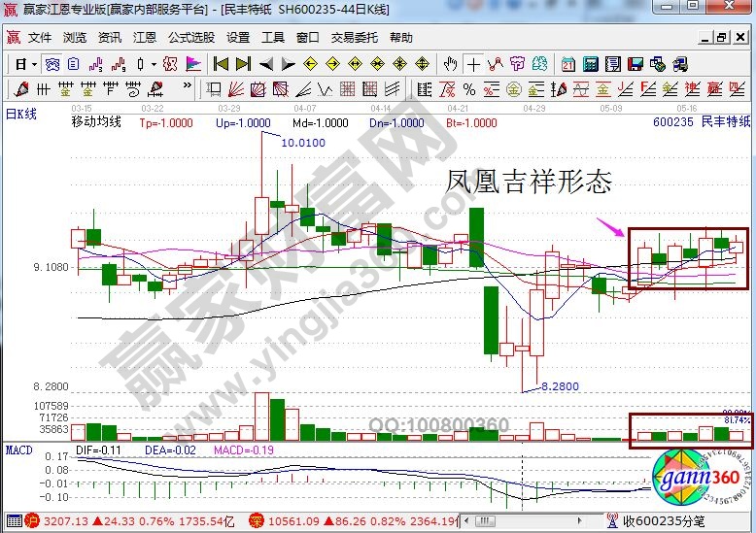Toggle the 移动均线 moving average label

click(95, 122)
